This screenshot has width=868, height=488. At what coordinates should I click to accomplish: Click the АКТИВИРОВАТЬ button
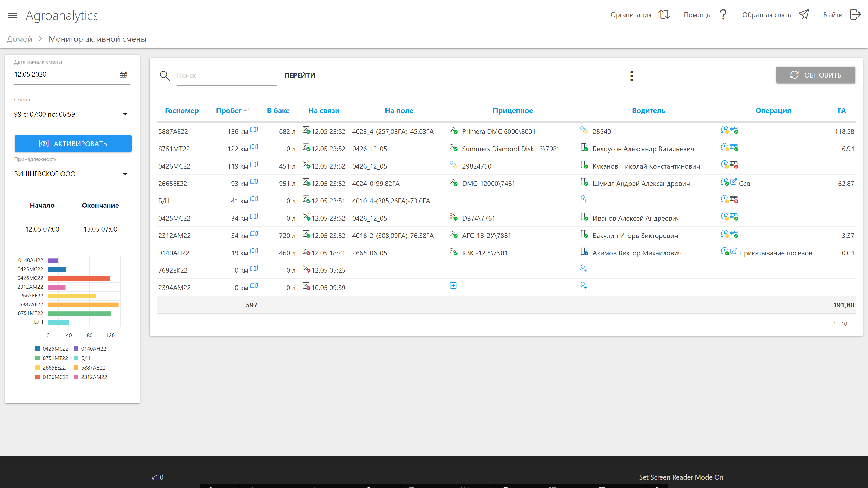[x=73, y=143]
